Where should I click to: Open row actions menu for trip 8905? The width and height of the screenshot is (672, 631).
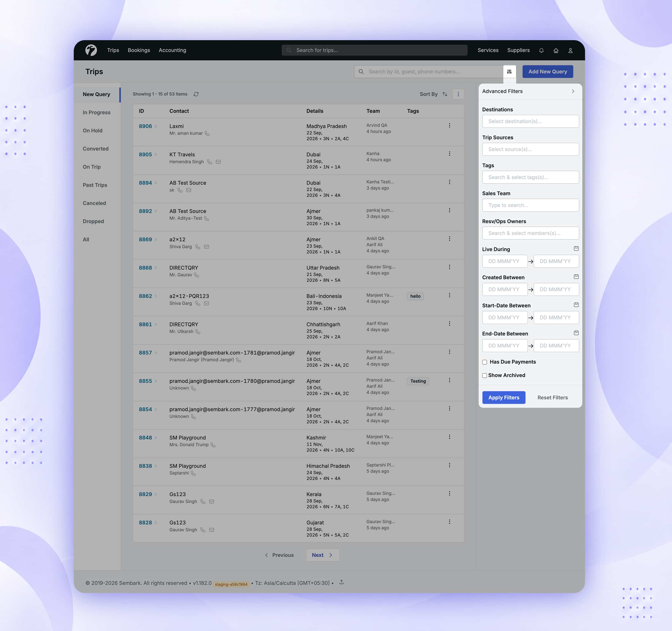point(449,154)
